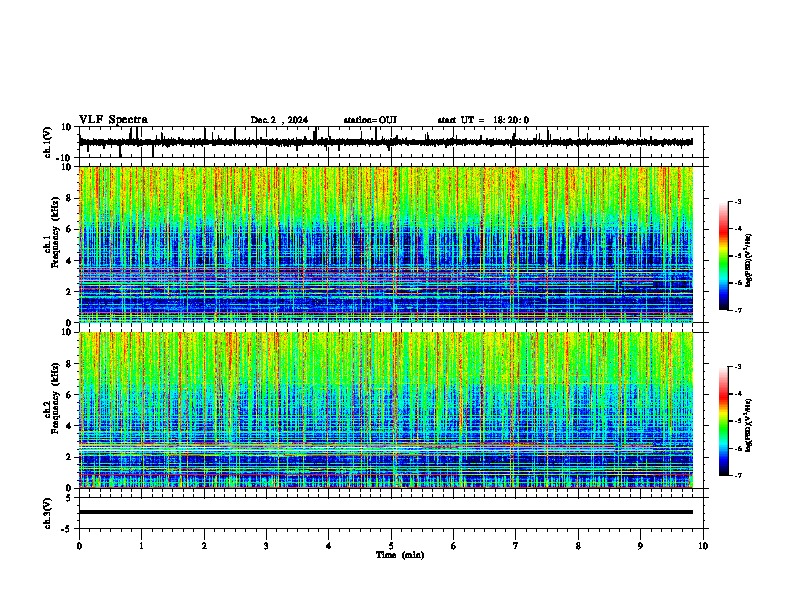Click the ch.1 spectrogram plot
Viewport: 792px width, 612px height.
click(x=386, y=244)
